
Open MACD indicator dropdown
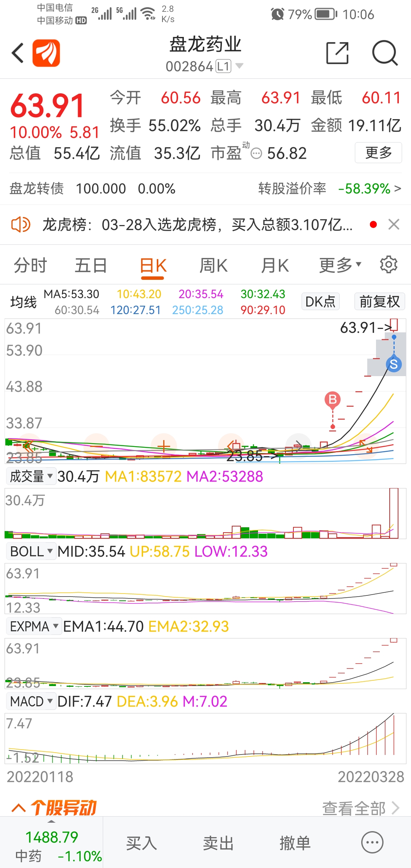pyautogui.click(x=31, y=701)
